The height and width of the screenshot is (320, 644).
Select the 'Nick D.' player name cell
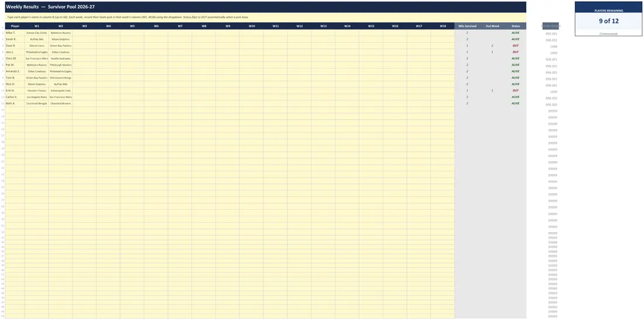point(15,84)
